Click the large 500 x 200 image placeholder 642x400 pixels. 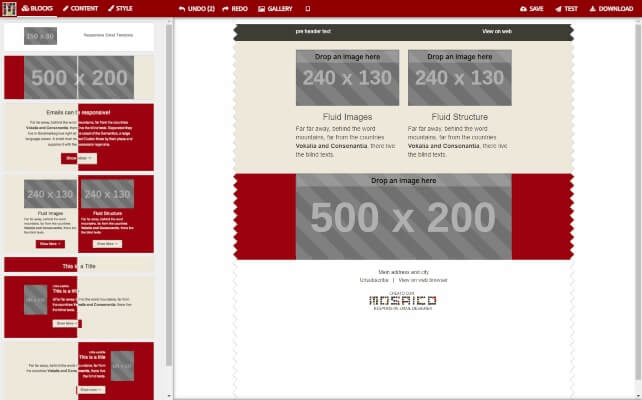[x=404, y=217]
